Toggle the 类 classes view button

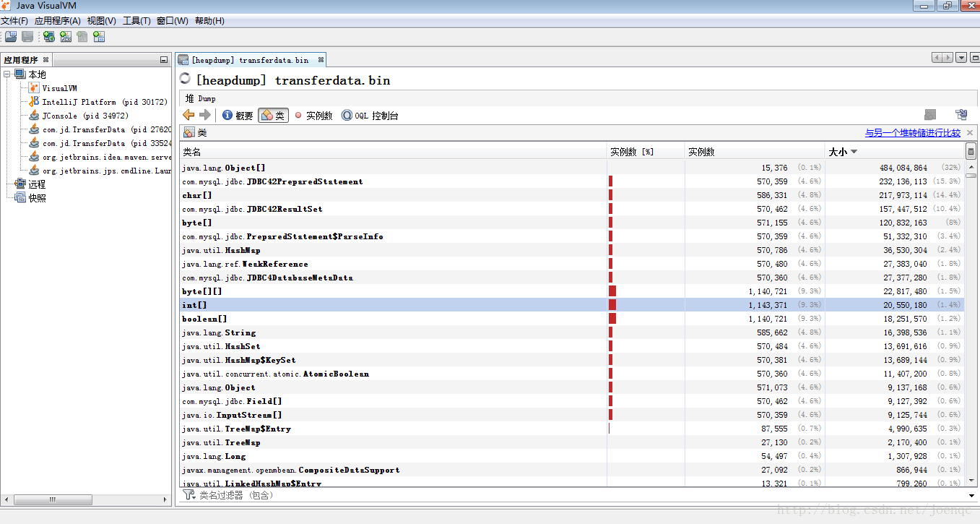(x=273, y=116)
